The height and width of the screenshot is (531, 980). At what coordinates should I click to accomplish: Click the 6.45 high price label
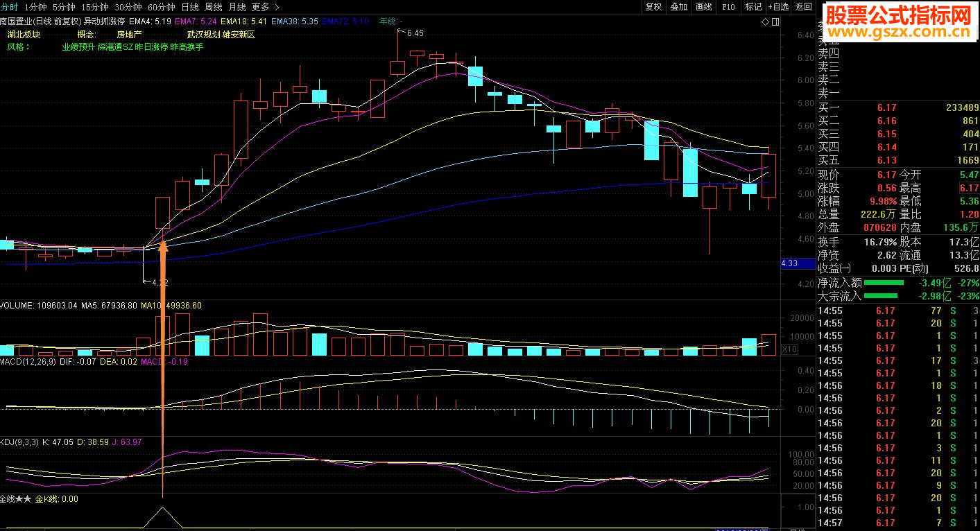click(x=415, y=33)
